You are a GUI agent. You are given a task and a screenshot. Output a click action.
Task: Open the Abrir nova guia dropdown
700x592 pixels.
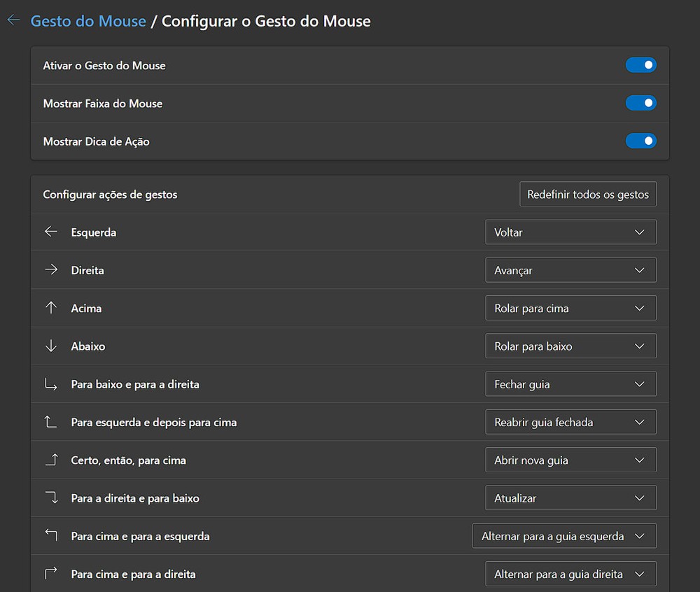coord(570,460)
